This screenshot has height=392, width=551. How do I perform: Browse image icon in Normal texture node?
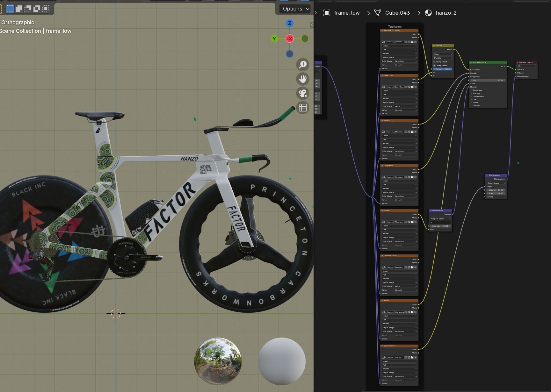[384, 222]
